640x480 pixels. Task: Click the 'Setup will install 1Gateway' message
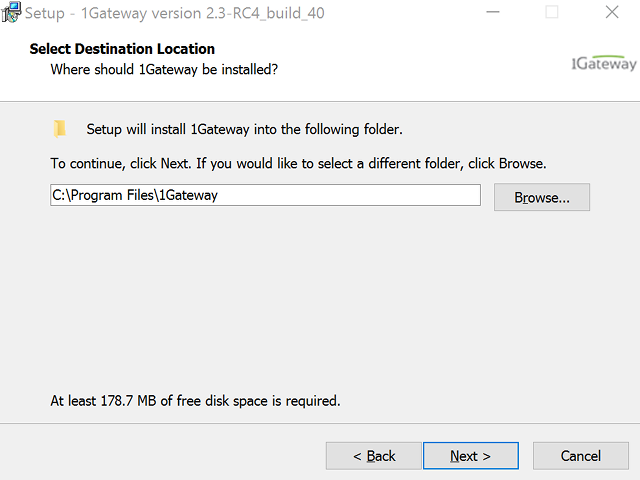point(244,129)
